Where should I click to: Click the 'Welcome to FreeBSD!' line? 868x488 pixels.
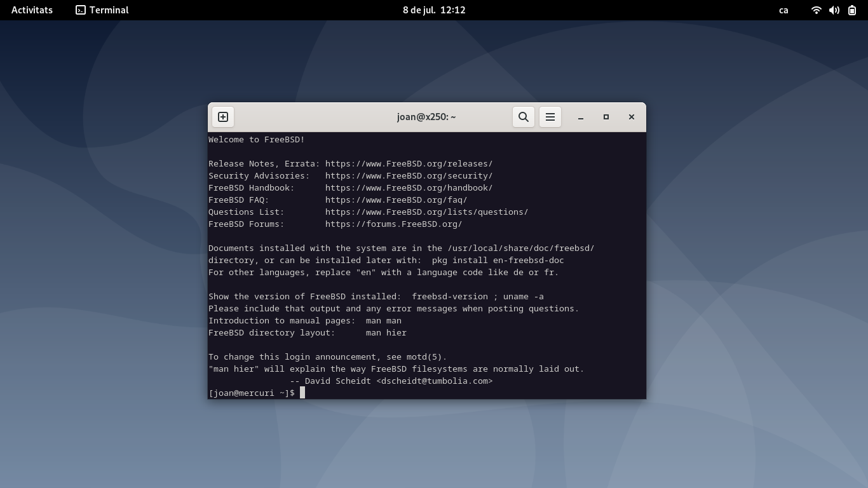[x=257, y=139]
